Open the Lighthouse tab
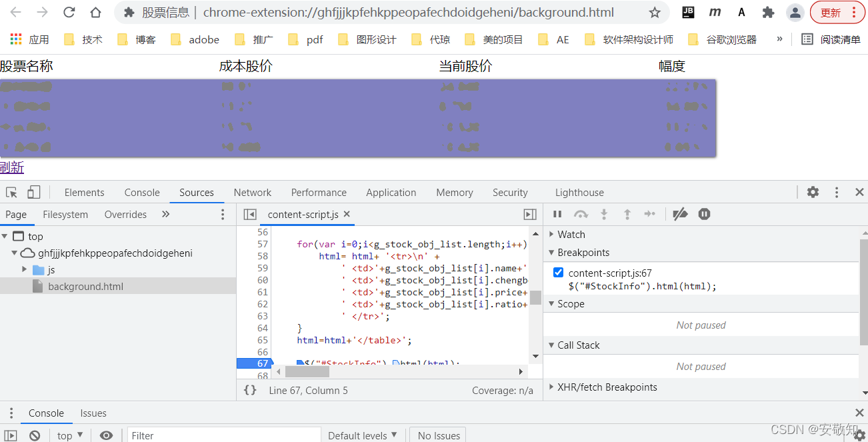The height and width of the screenshot is (442, 868). coord(579,192)
